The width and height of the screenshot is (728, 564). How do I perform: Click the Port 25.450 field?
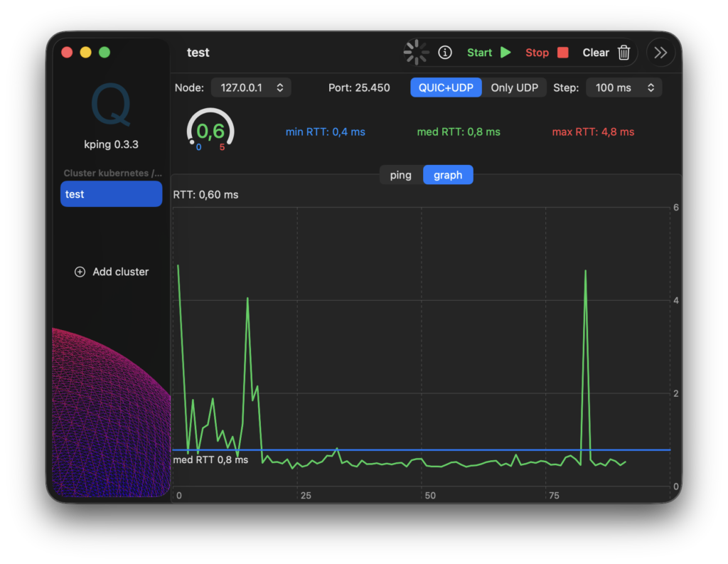coord(359,87)
